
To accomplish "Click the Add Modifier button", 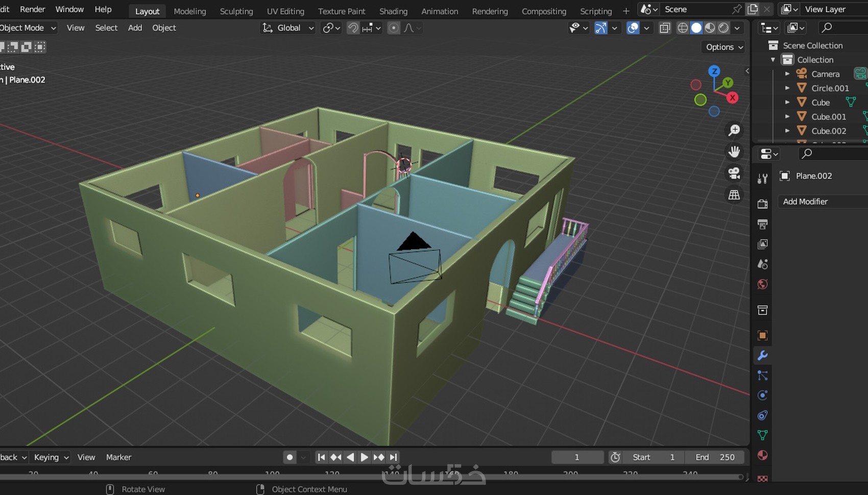I will click(805, 202).
